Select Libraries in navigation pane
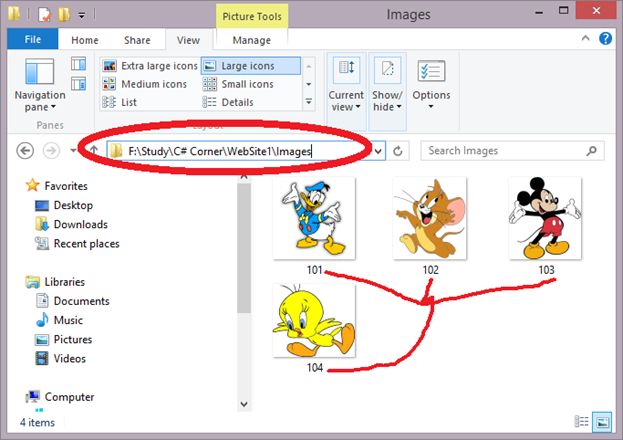Viewport: 623px width, 440px height. [x=55, y=282]
